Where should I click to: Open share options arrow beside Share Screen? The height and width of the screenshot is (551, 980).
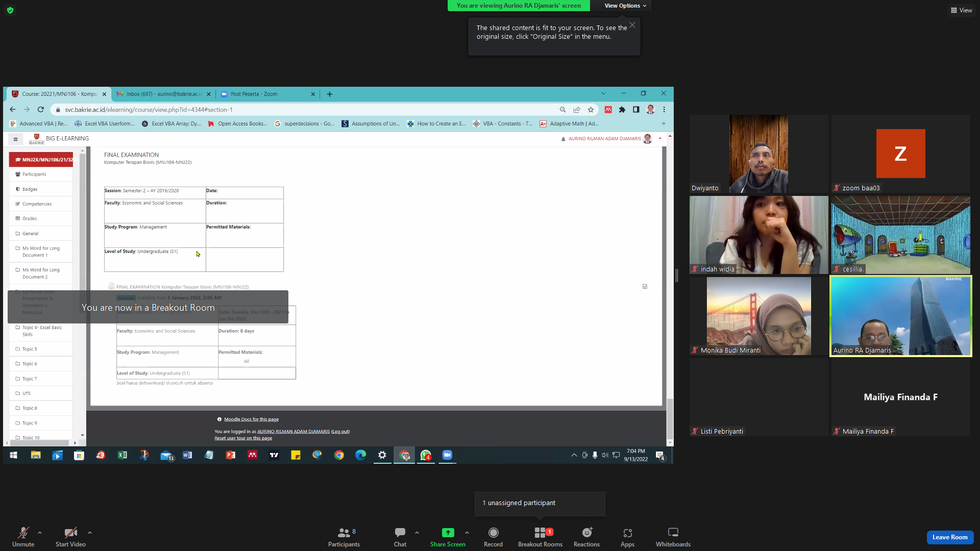[x=467, y=533]
